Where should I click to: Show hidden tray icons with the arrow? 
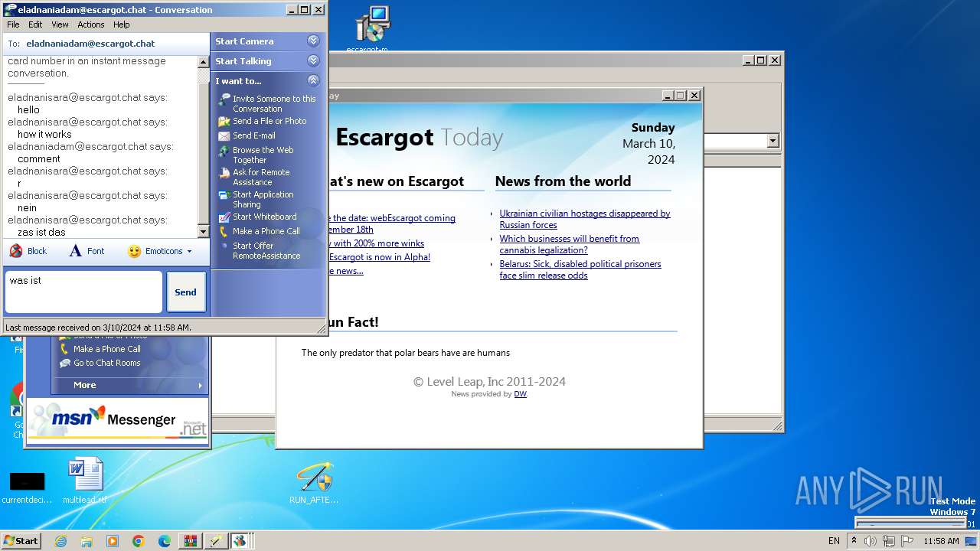tap(854, 541)
